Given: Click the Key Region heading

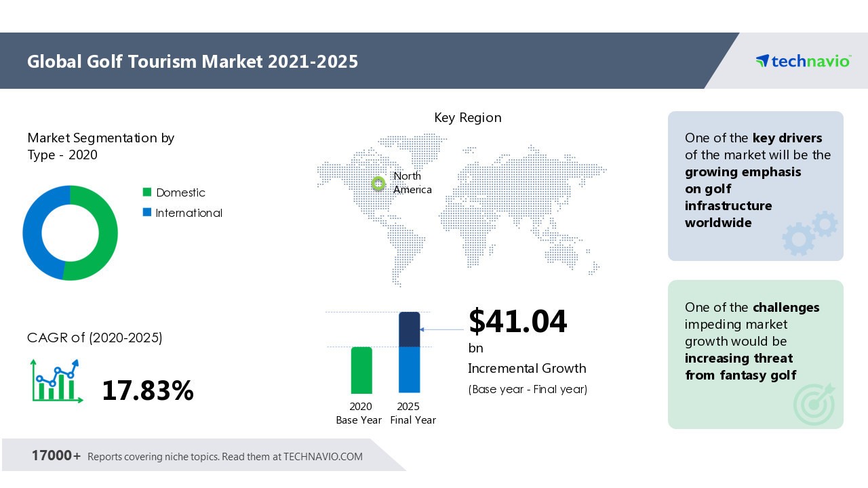Looking at the screenshot, I should (468, 117).
